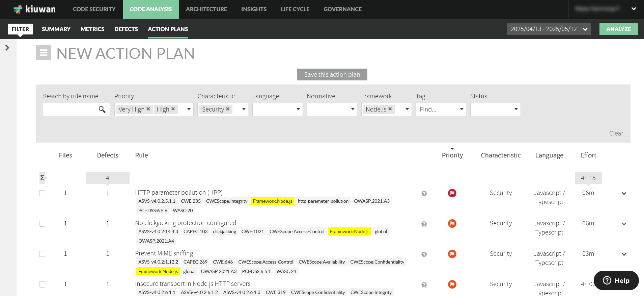Remove the Node.js framework filter
644x296 pixels.
[x=390, y=109]
